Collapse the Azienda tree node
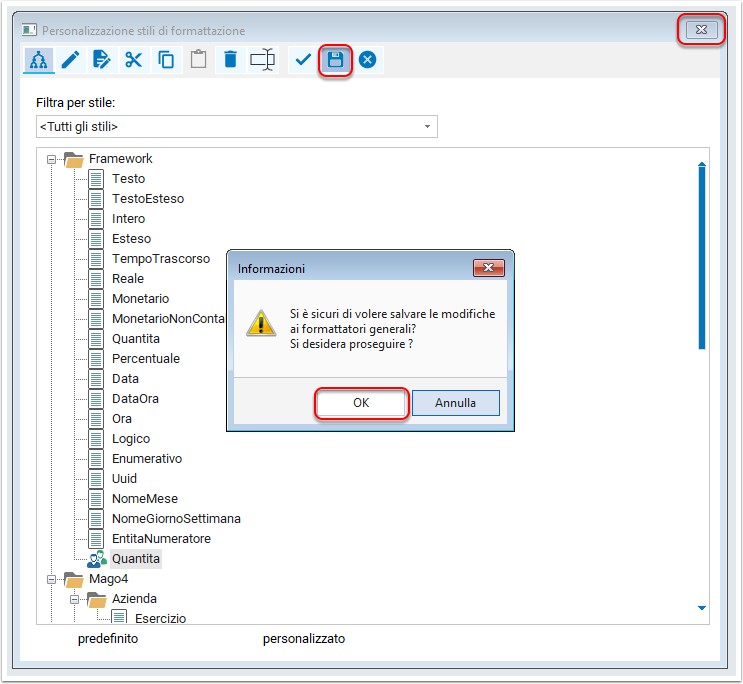This screenshot has width=743, height=684. click(74, 600)
